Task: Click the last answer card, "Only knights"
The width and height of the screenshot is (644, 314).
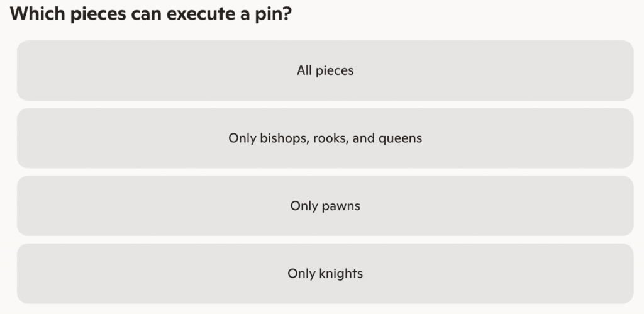Action: (x=325, y=274)
